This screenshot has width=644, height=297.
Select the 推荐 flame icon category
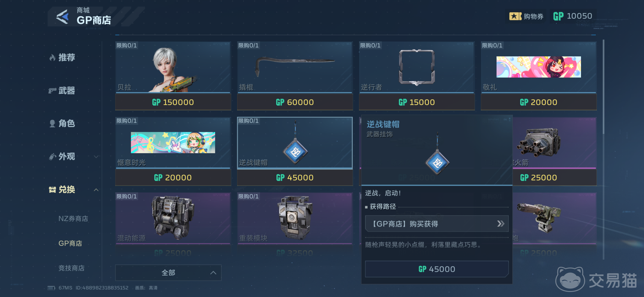52,58
